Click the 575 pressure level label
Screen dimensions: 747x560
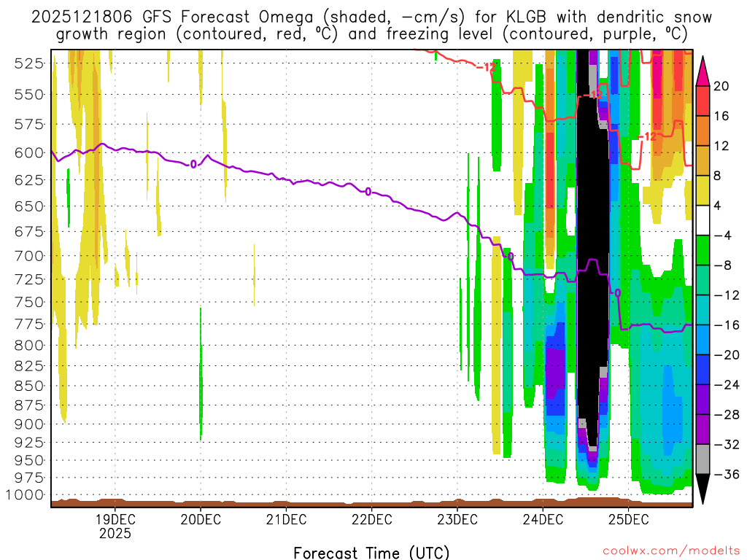click(29, 124)
